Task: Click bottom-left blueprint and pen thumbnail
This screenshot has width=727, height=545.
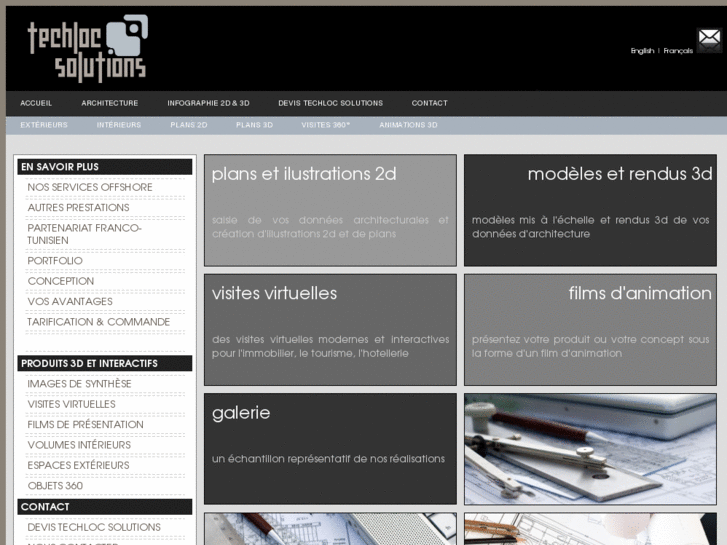Action: click(x=330, y=529)
